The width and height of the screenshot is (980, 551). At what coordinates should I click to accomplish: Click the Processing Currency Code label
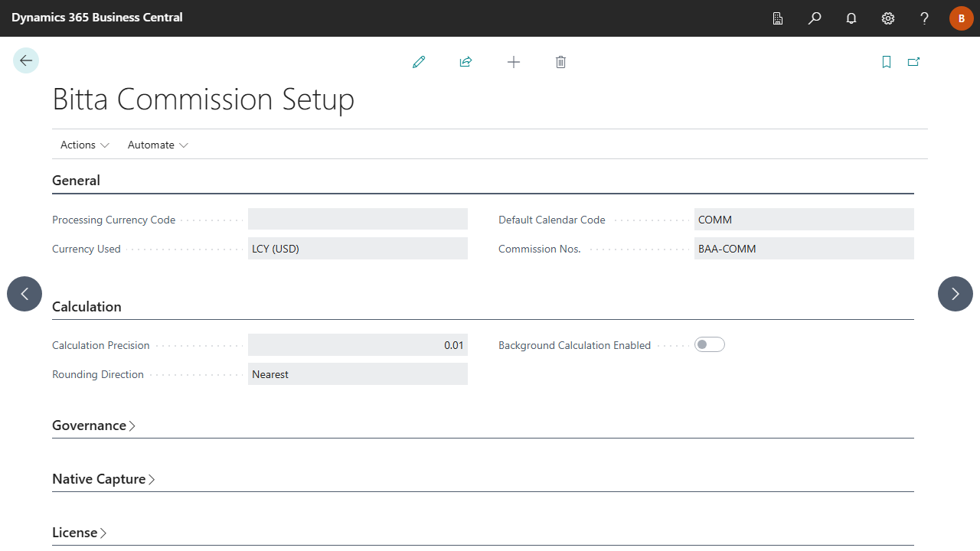pyautogui.click(x=113, y=220)
